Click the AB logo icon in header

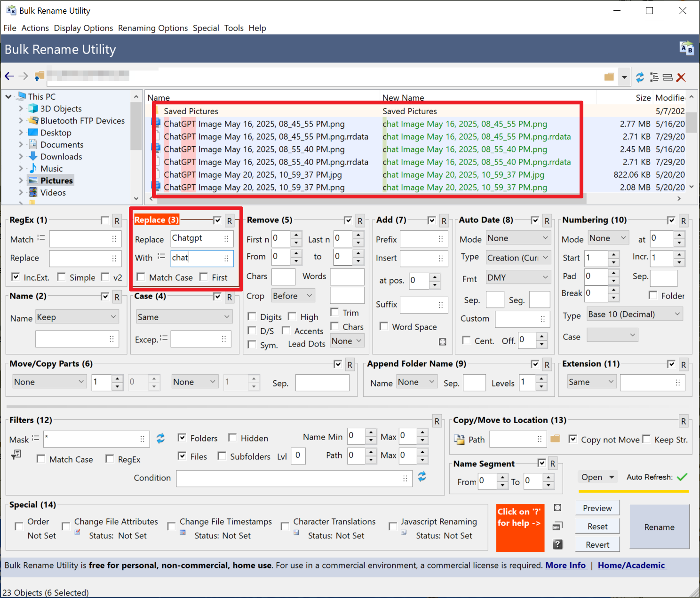(x=687, y=48)
